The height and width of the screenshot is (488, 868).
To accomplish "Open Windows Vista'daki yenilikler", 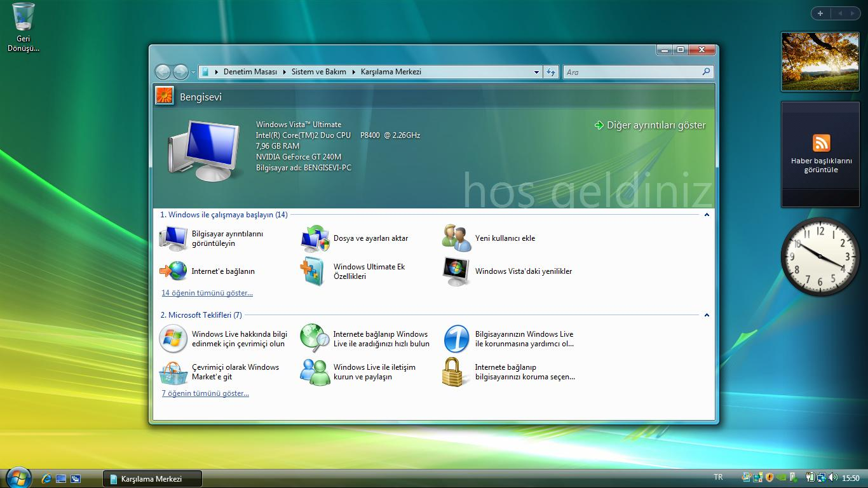I will (508, 271).
